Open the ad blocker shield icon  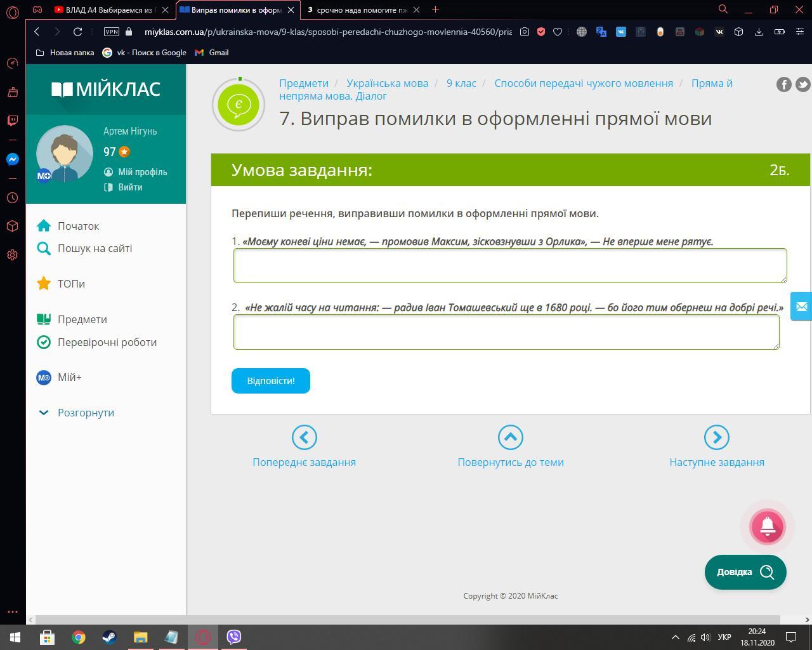pos(541,32)
